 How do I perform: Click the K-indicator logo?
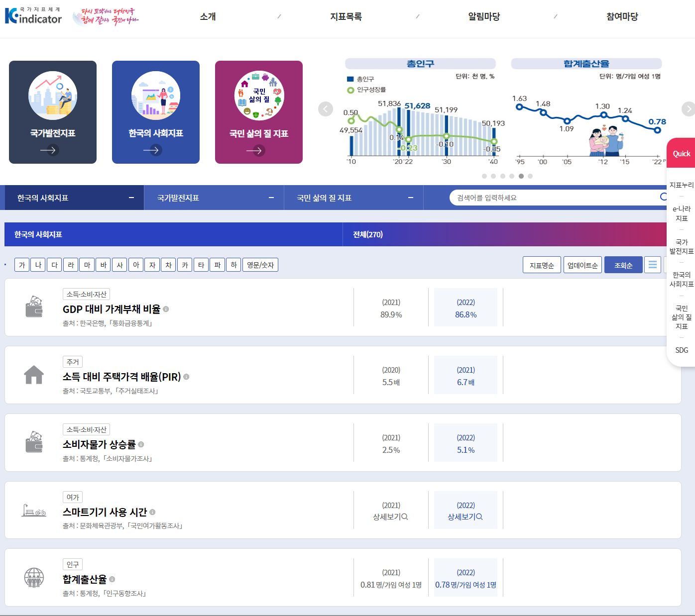pyautogui.click(x=33, y=16)
